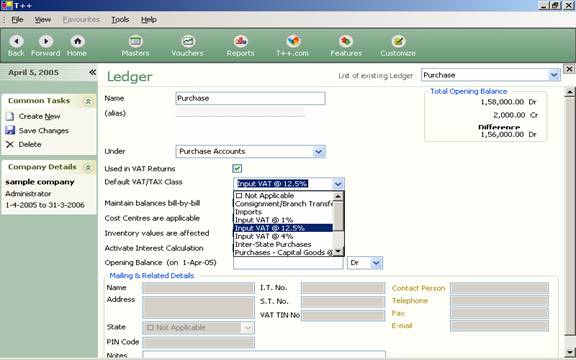The height and width of the screenshot is (360, 576).
Task: Click 1,58,000.00 Dr opening balance value
Action: (x=508, y=102)
